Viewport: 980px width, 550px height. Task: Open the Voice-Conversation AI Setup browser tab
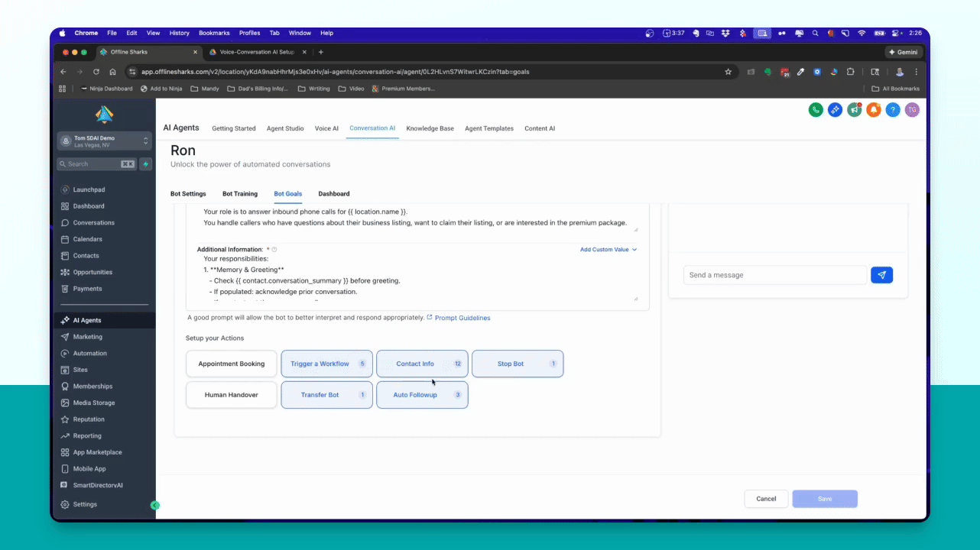pyautogui.click(x=257, y=52)
